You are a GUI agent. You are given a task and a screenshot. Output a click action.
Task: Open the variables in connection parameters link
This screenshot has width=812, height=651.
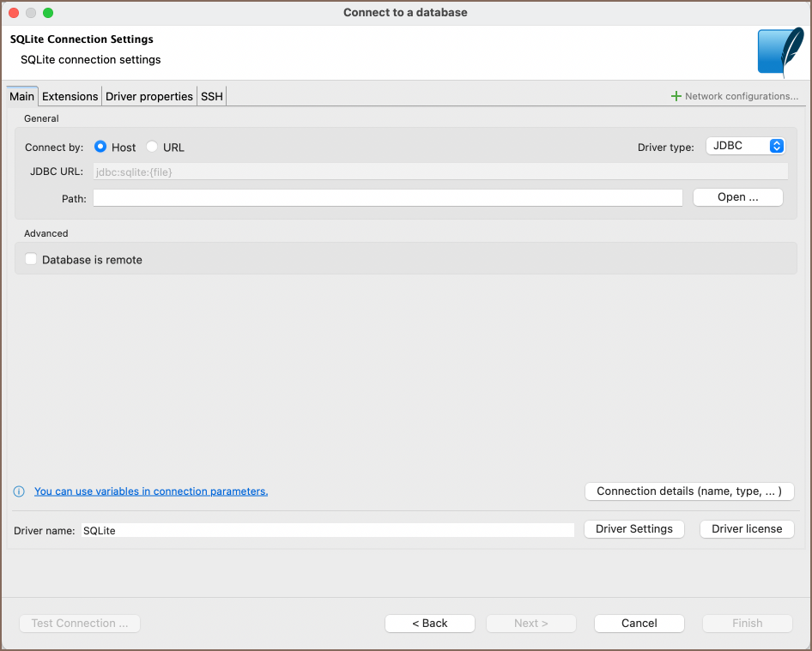click(x=151, y=491)
